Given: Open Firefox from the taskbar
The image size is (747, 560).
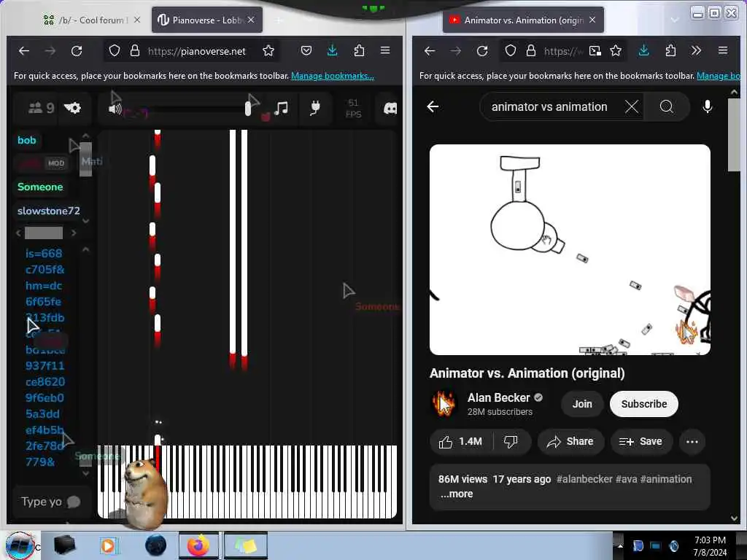Looking at the screenshot, I should (198, 545).
